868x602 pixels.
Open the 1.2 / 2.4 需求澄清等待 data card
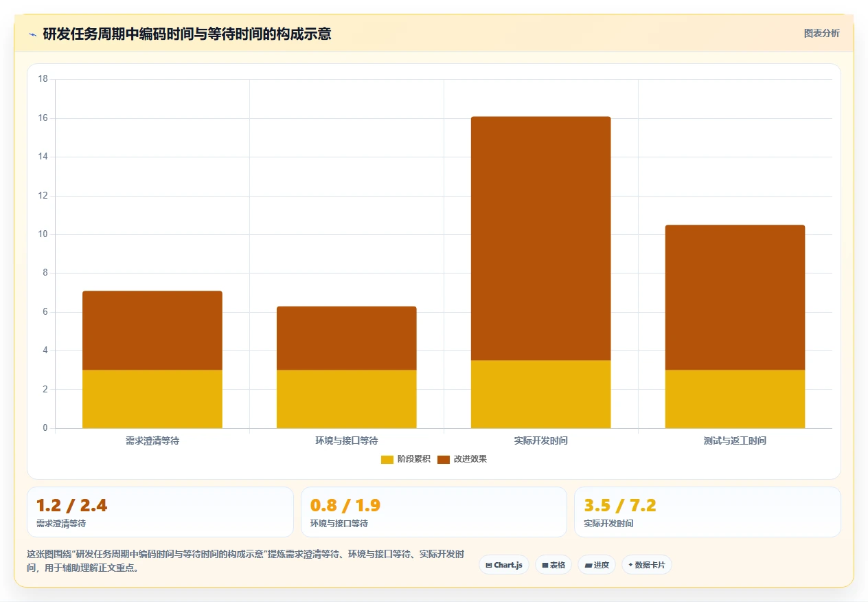coord(160,512)
